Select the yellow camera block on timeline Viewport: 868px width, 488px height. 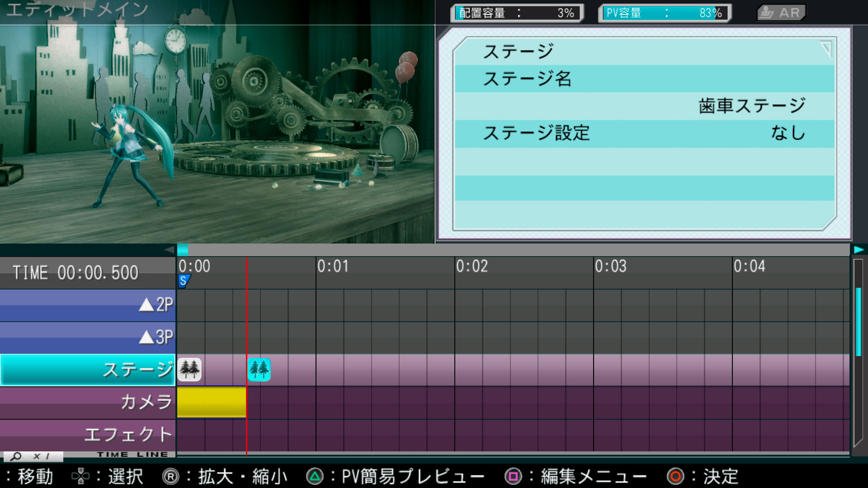point(211,402)
